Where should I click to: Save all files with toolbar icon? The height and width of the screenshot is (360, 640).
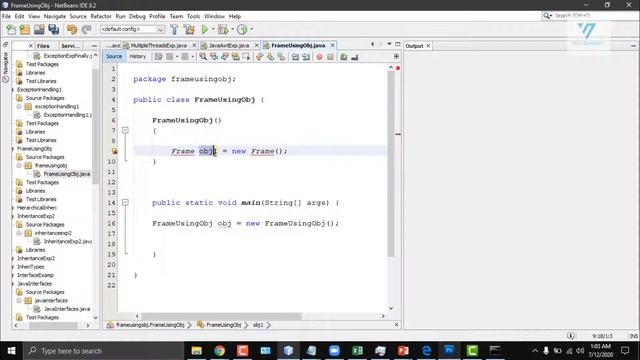pyautogui.click(x=54, y=29)
